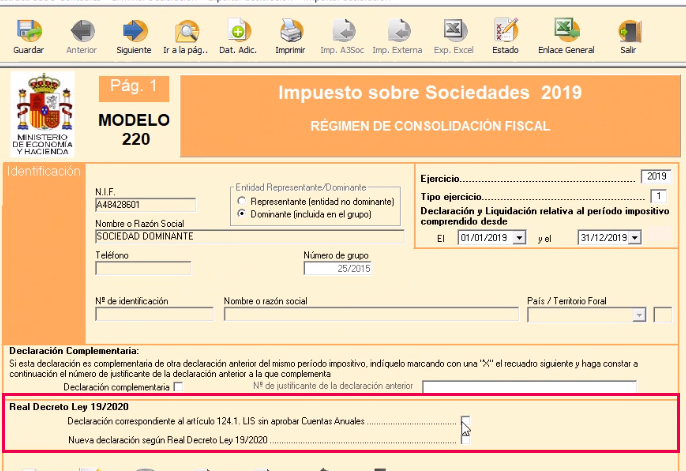Open the Ir a la pág. search icon
Image resolution: width=686 pixels, height=471 pixels.
coord(187,31)
